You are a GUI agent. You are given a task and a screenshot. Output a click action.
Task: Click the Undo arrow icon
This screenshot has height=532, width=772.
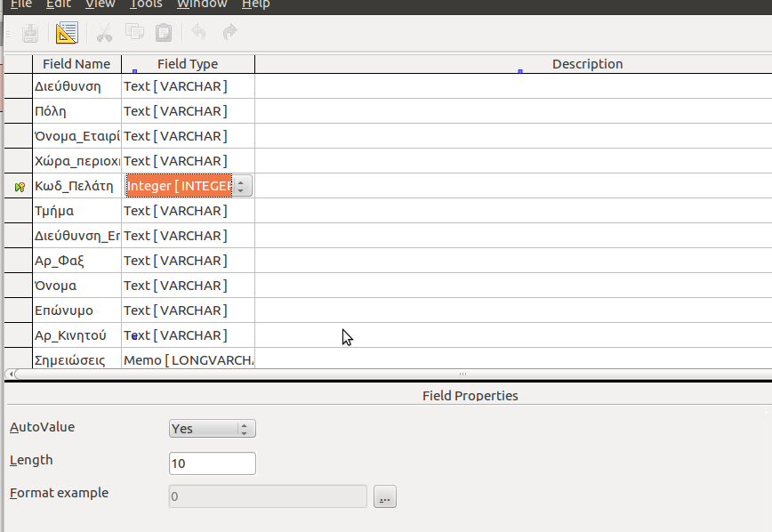(x=198, y=33)
